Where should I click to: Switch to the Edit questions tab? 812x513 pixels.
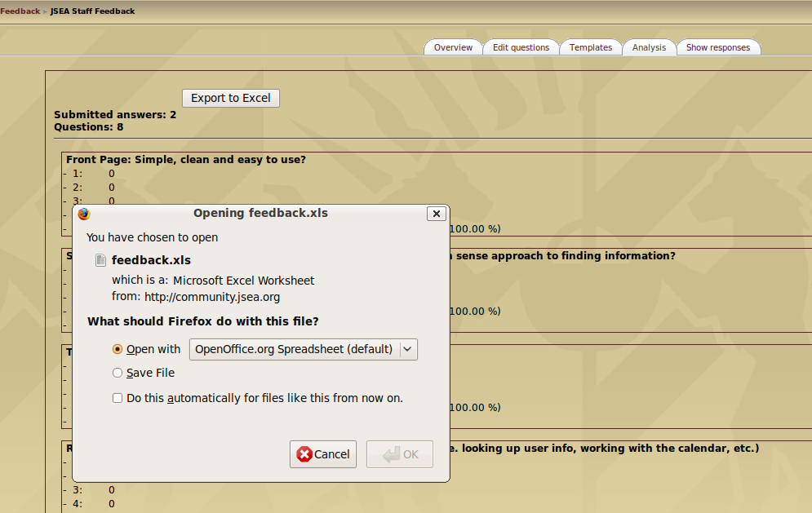(521, 47)
